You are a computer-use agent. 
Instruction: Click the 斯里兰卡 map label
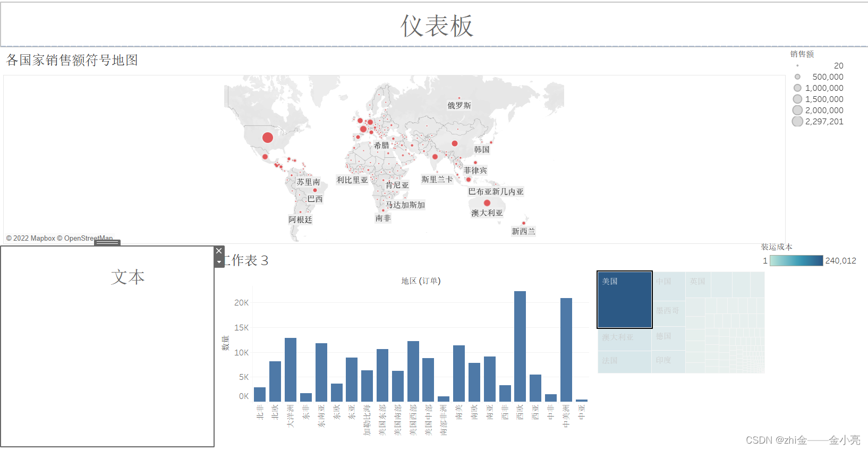click(x=437, y=179)
